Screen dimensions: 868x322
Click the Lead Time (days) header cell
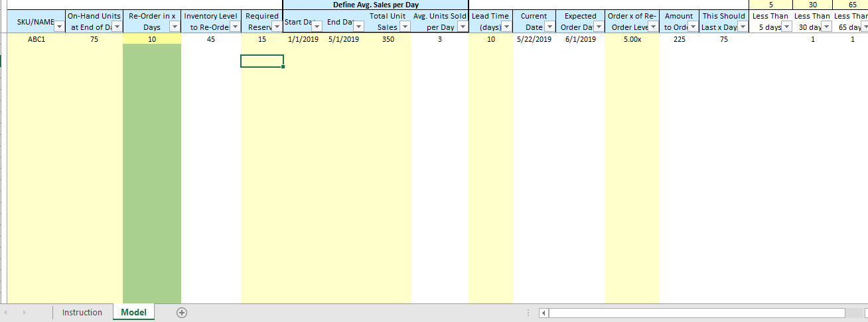point(491,21)
